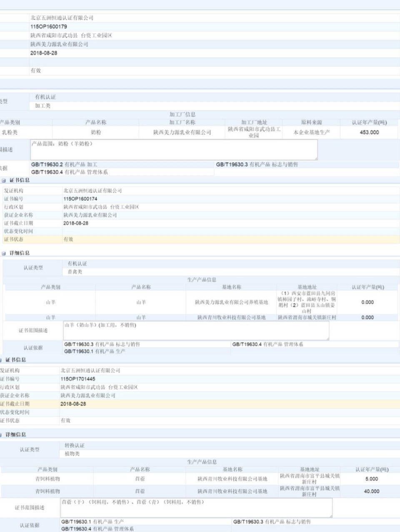400x532 pixels.
Task: Click 青饲料植物 in the 5.000 row
Action: pyautogui.click(x=47, y=479)
